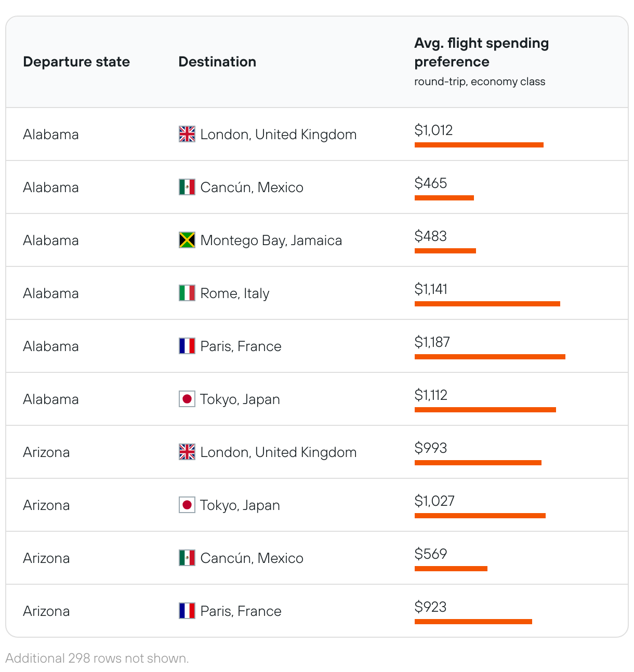Click the 'Additional 298 rows not shown' note
The height and width of the screenshot is (672, 634).
pyautogui.click(x=97, y=658)
